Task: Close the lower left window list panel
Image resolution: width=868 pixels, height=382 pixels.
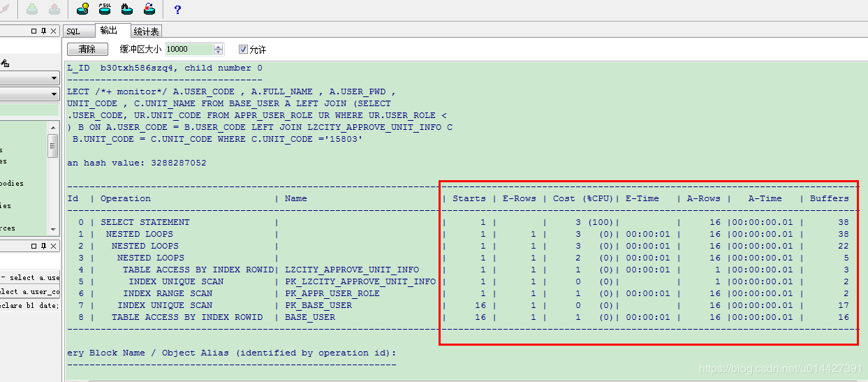Action: click(53, 246)
